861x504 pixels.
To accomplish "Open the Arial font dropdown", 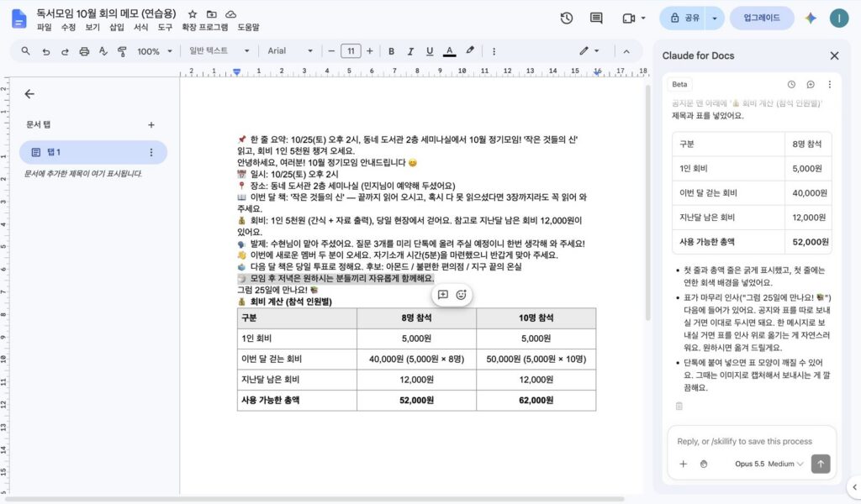I will click(290, 51).
